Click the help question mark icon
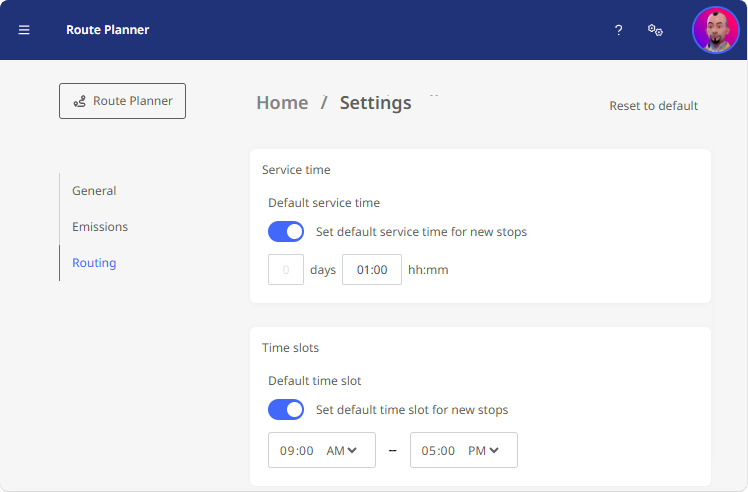The height and width of the screenshot is (492, 748). point(619,30)
